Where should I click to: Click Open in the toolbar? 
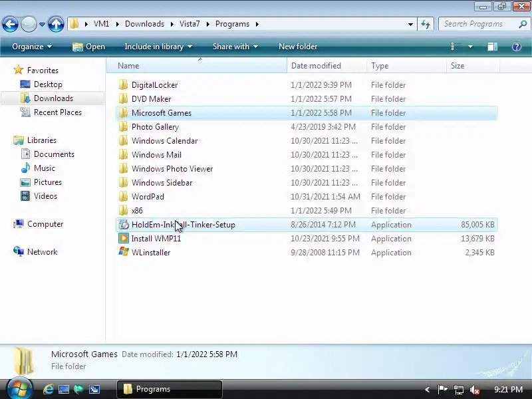pyautogui.click(x=88, y=47)
